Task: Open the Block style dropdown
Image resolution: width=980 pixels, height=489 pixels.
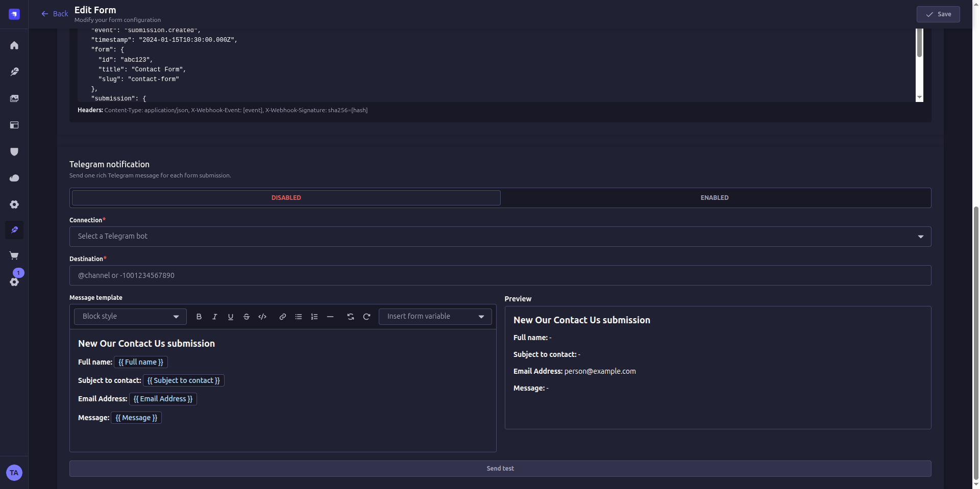Action: [x=131, y=317]
